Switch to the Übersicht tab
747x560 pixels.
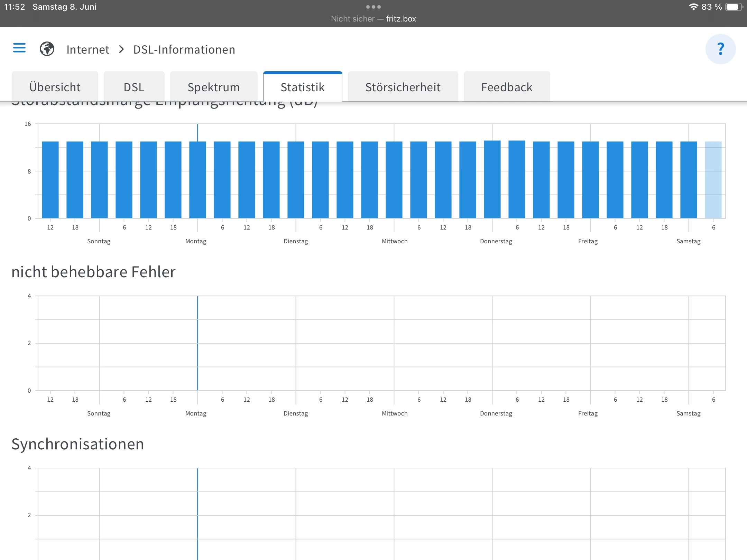pos(55,87)
